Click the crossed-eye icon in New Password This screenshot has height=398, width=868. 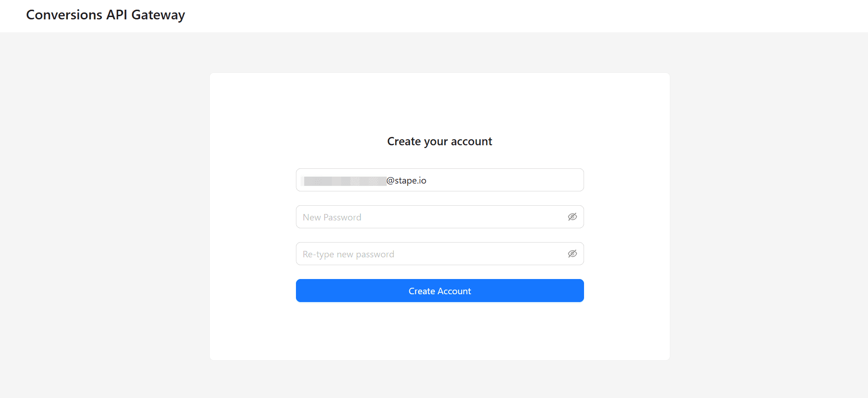click(x=572, y=217)
